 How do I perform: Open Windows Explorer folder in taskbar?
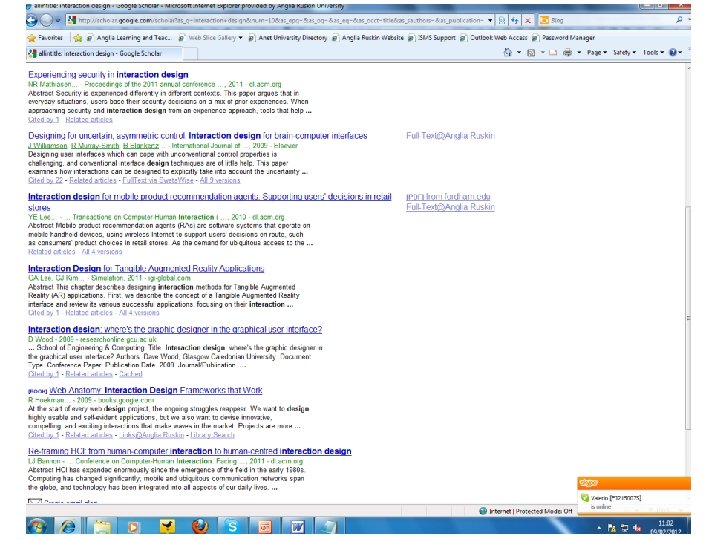pyautogui.click(x=102, y=526)
